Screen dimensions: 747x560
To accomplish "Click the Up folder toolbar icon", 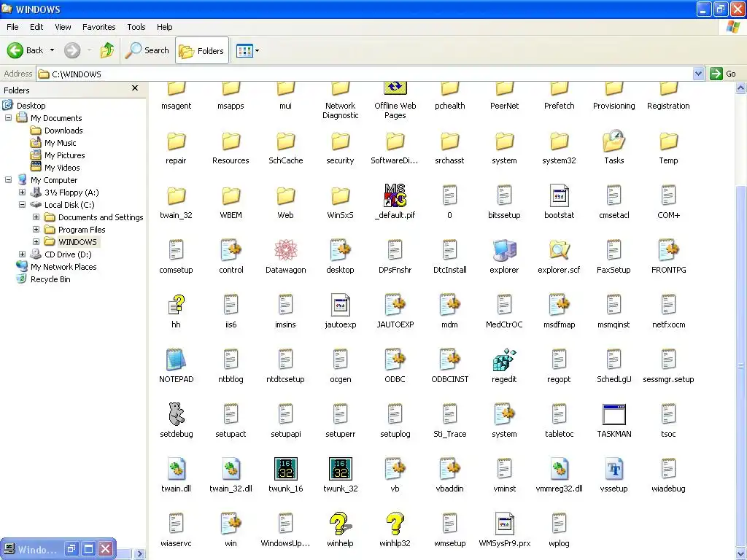I will tap(107, 50).
